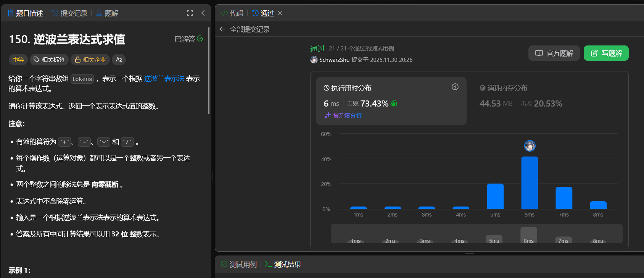This screenshot has height=278, width=644.
Task: Click the translate language icon badge
Action: (119, 60)
